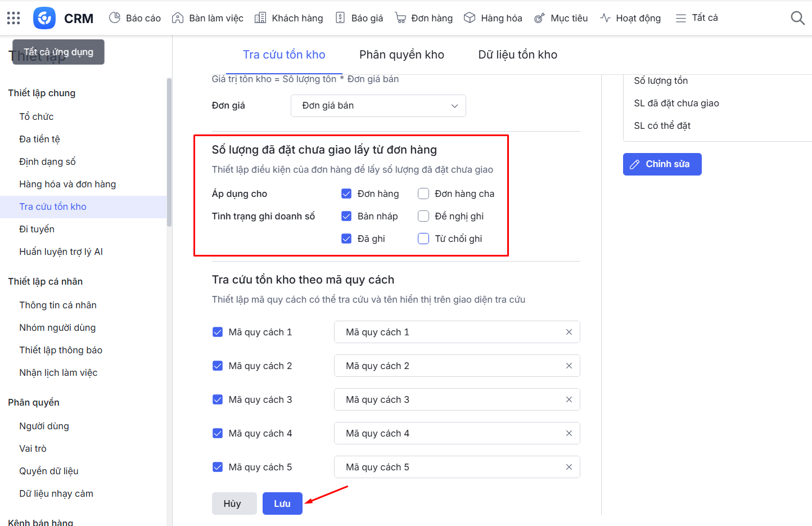Click the search magnifier icon
This screenshot has width=812, height=526.
point(797,18)
